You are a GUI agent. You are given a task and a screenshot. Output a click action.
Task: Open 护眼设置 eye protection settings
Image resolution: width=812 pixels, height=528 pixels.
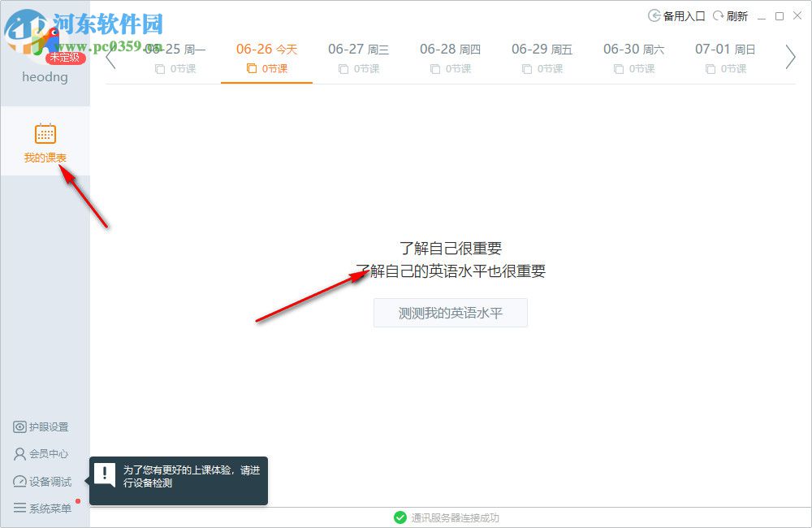[42, 426]
